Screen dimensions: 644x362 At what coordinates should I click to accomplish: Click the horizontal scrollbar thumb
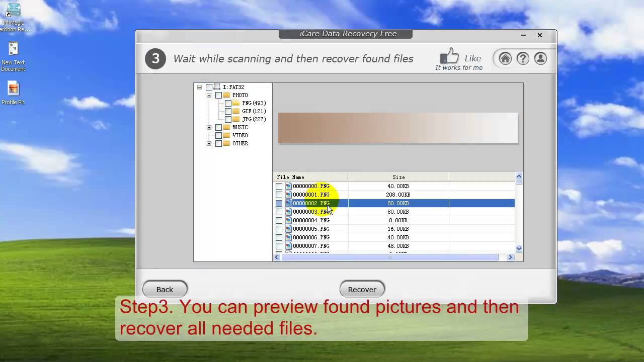389,257
